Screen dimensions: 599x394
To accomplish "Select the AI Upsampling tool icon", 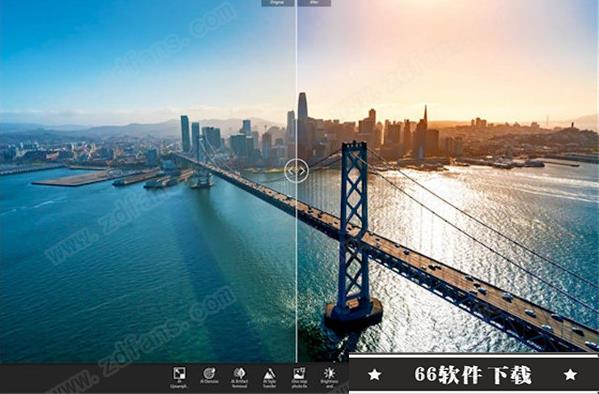I will [x=179, y=373].
